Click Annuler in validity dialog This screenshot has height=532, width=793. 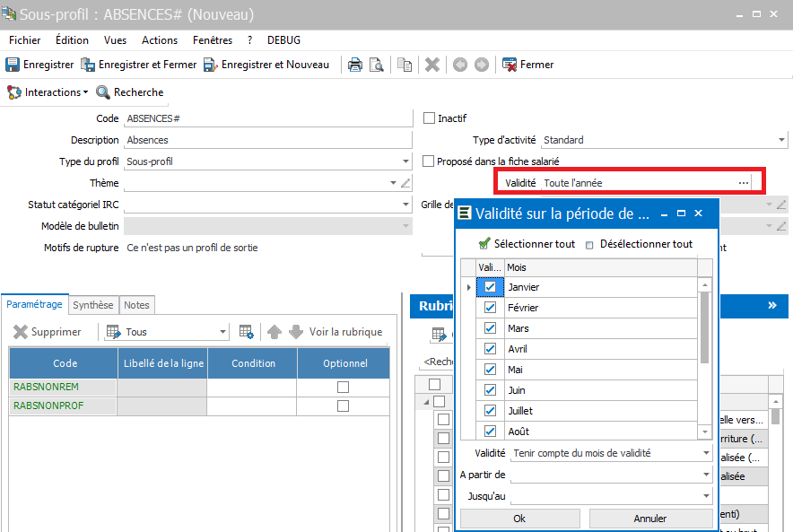[x=650, y=519]
